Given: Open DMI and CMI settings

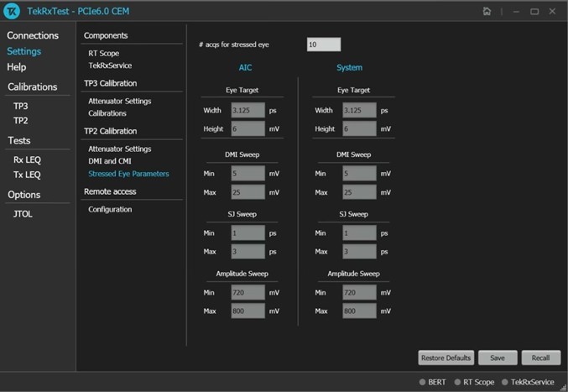Looking at the screenshot, I should 110,161.
